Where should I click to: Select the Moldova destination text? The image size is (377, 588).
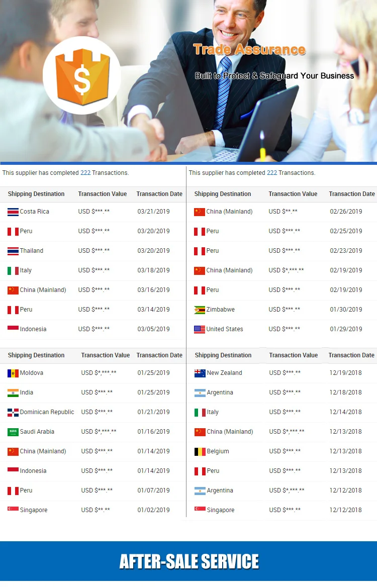(x=32, y=373)
